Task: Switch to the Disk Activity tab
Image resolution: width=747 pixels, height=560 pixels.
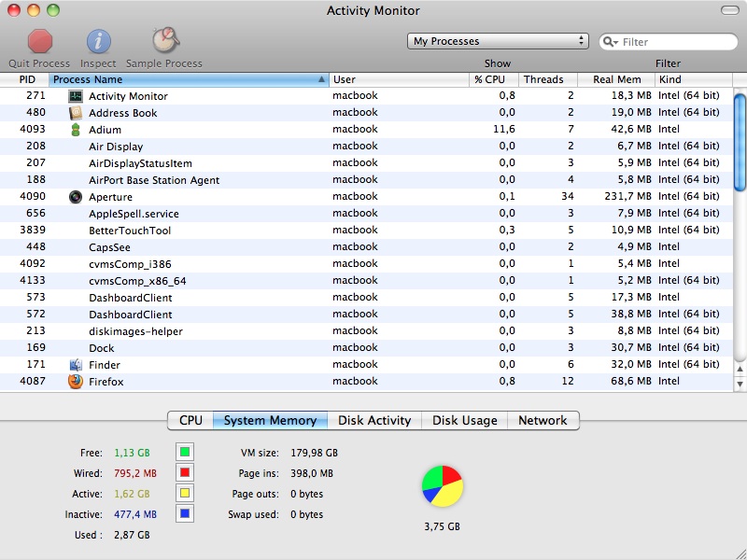Action: point(374,421)
